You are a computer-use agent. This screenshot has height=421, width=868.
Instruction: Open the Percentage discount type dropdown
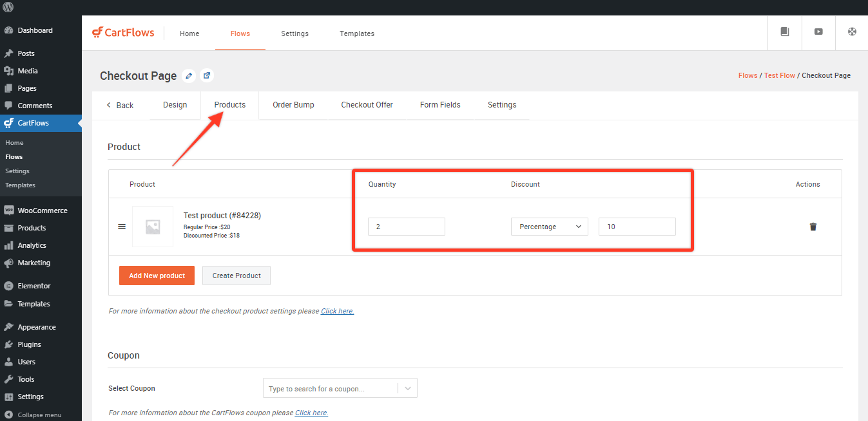click(x=549, y=226)
